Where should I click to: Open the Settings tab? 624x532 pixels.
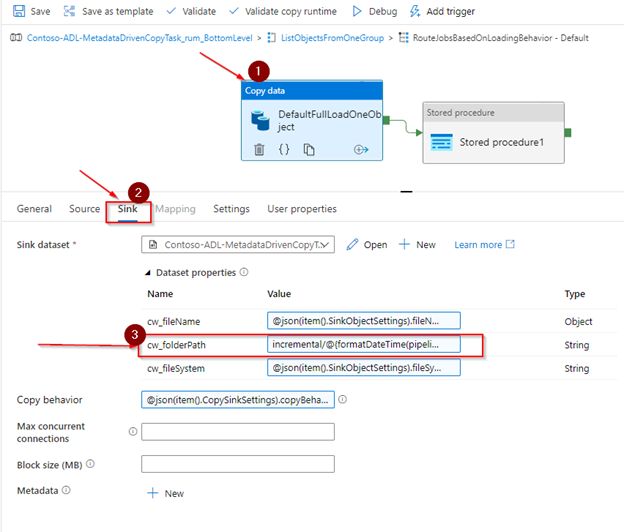coord(231,209)
